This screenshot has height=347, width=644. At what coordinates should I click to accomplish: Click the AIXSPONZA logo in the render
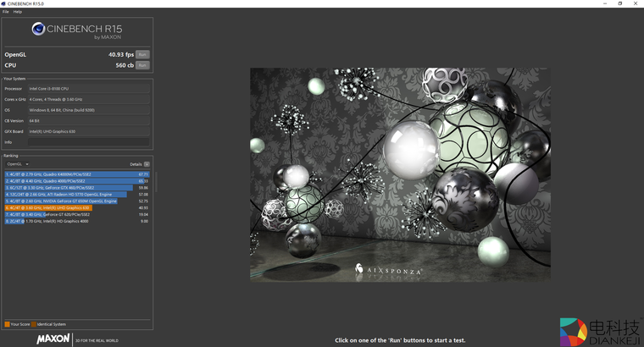(388, 269)
